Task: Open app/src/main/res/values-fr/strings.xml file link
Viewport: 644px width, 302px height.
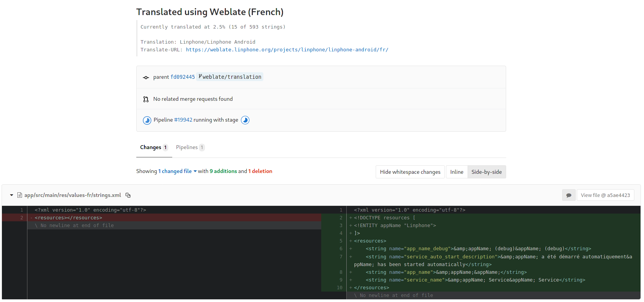Action: click(x=73, y=195)
